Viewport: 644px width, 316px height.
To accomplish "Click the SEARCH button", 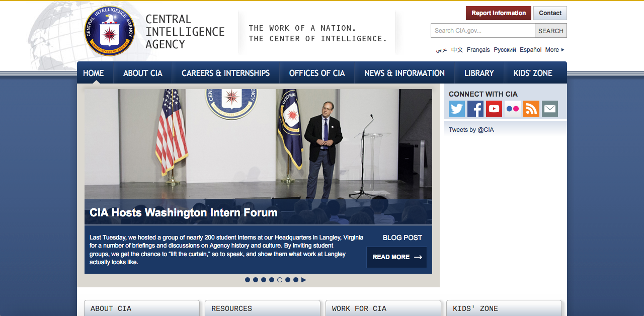I will pos(551,31).
